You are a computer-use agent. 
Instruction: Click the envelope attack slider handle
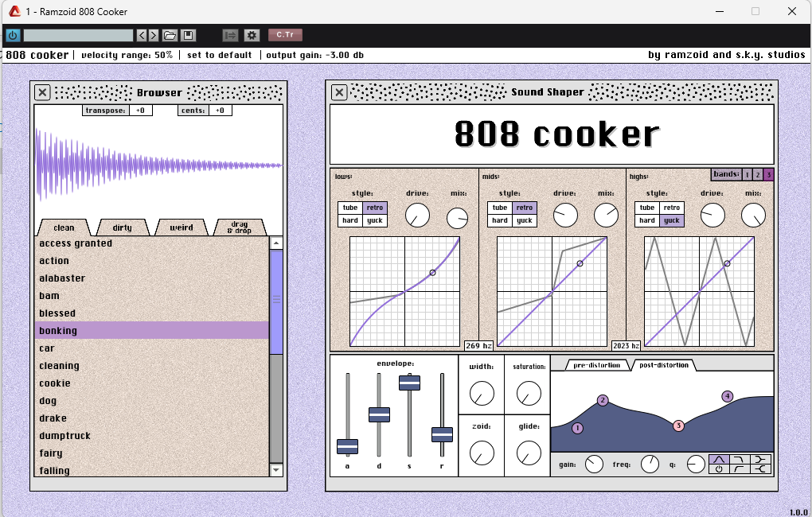pos(347,447)
